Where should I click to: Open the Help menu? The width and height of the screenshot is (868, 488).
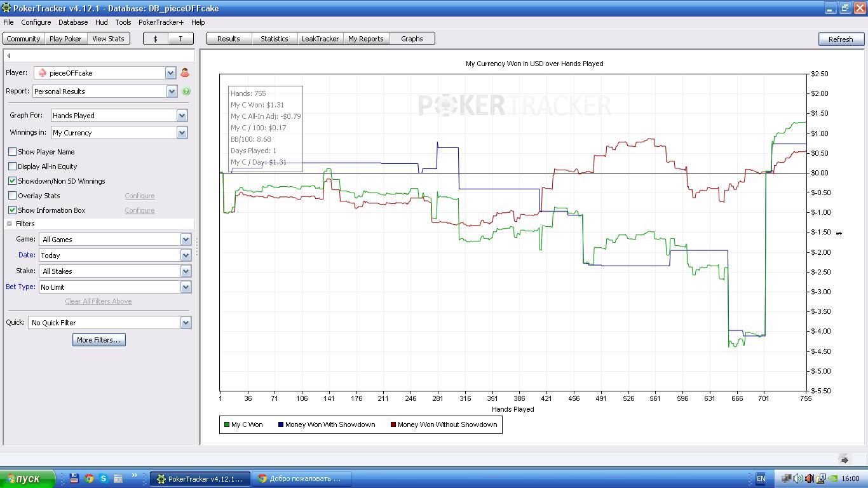[198, 22]
